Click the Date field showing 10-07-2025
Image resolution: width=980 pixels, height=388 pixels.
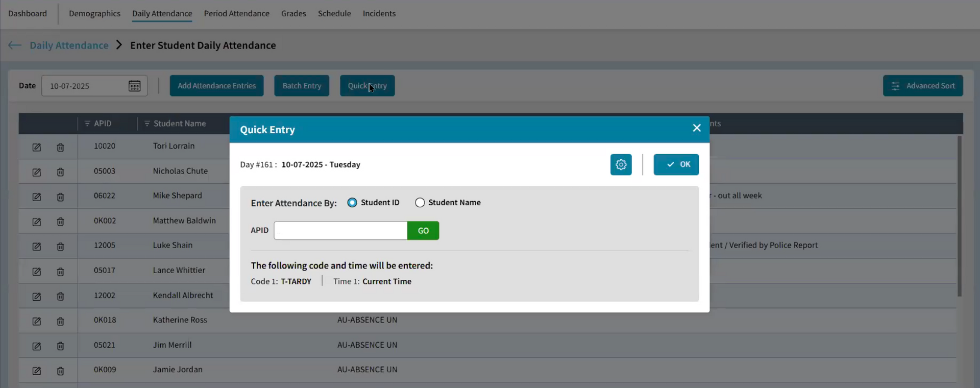(x=94, y=86)
